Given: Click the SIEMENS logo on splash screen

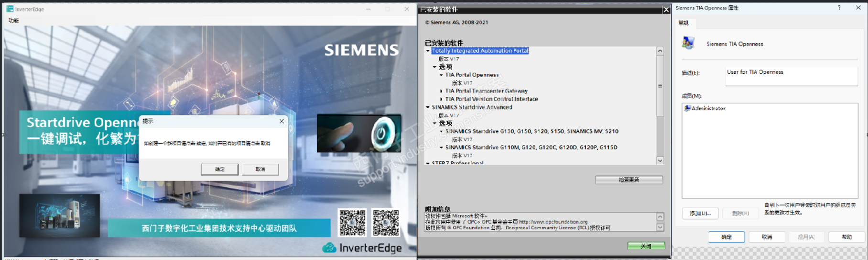Looking at the screenshot, I should (361, 50).
